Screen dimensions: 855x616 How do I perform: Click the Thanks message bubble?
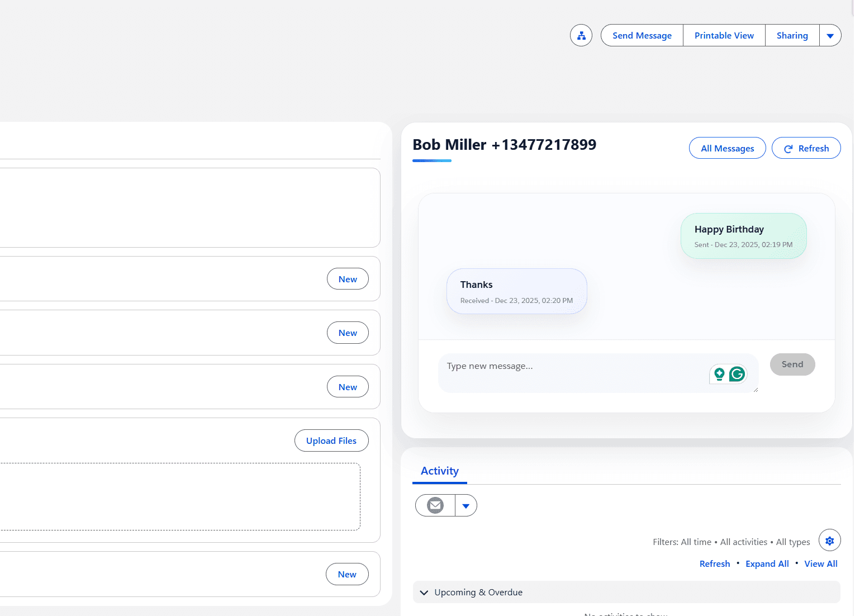(x=516, y=291)
